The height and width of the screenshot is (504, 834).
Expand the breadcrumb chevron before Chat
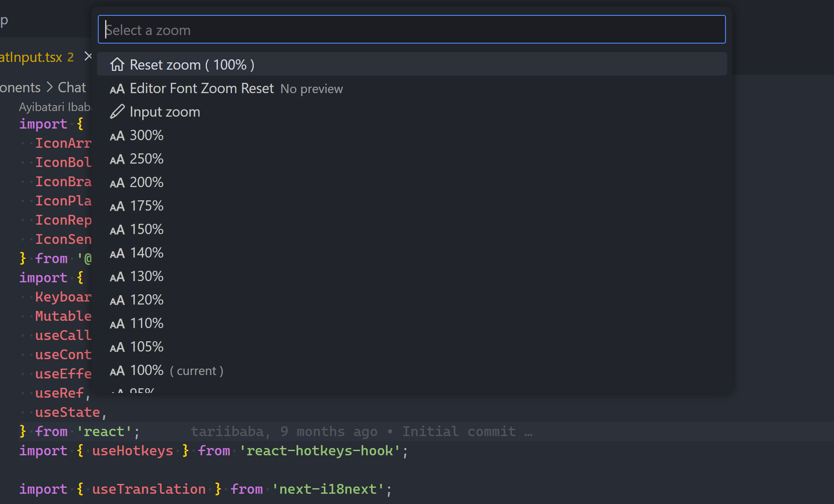pyautogui.click(x=50, y=87)
